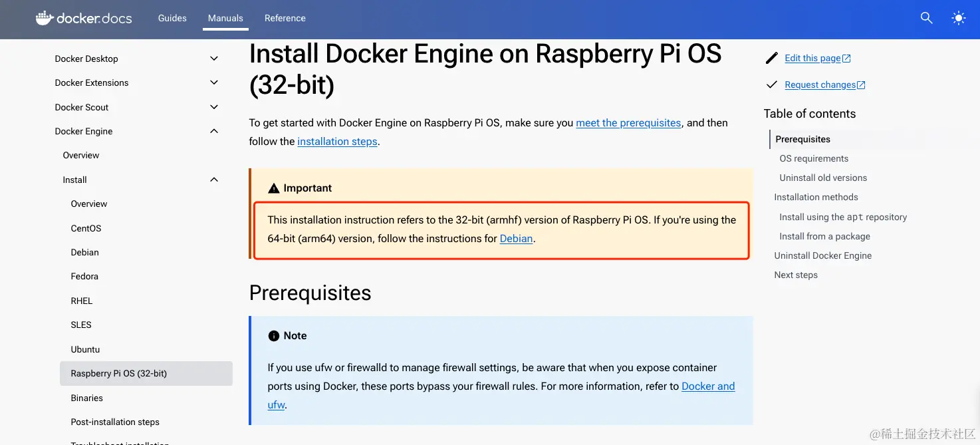Open the Guides tab

tap(172, 18)
